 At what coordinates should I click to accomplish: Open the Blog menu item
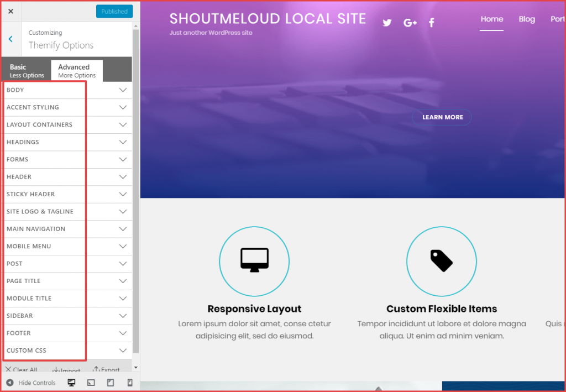point(527,19)
